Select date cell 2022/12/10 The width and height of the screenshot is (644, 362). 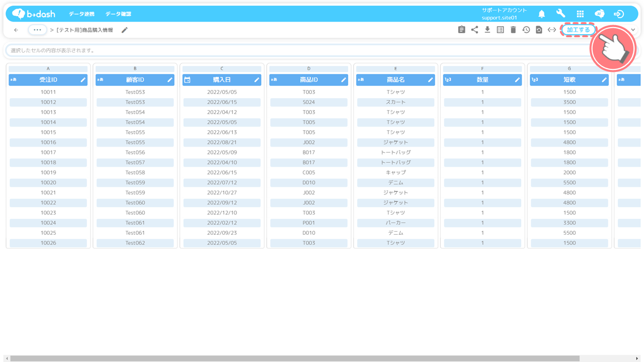(222, 213)
